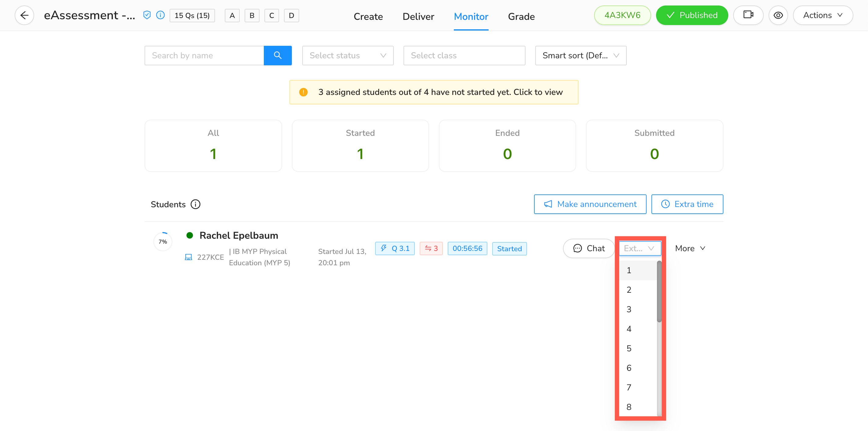This screenshot has height=431, width=868.
Task: Expand the More options menu
Action: [x=690, y=248]
